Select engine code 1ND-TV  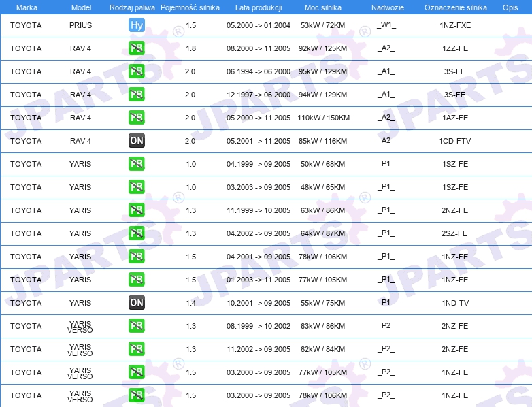click(x=455, y=303)
